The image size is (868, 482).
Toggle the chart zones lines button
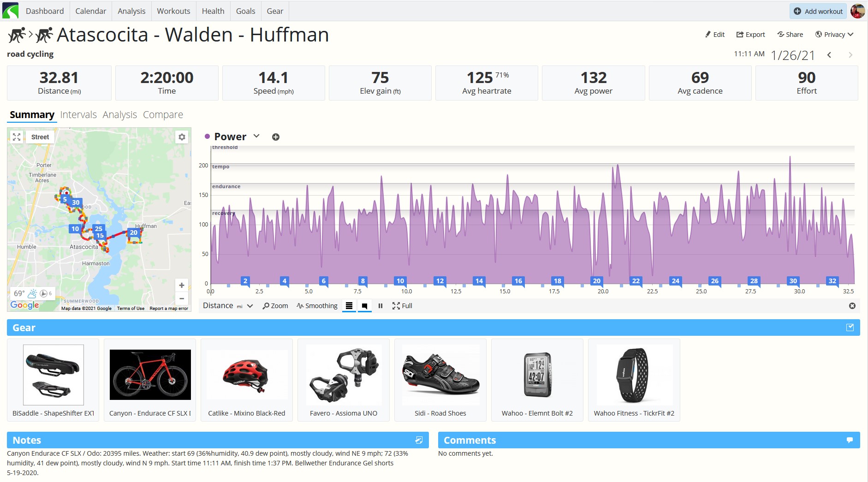pyautogui.click(x=349, y=306)
